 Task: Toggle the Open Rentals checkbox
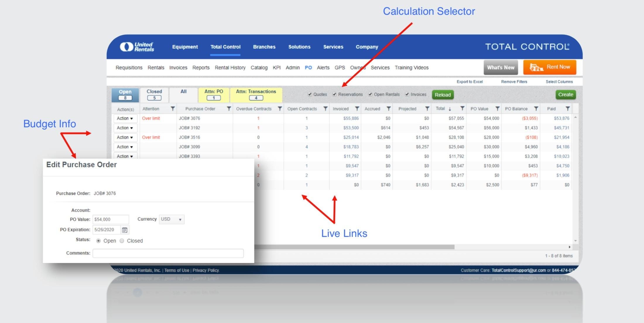370,94
